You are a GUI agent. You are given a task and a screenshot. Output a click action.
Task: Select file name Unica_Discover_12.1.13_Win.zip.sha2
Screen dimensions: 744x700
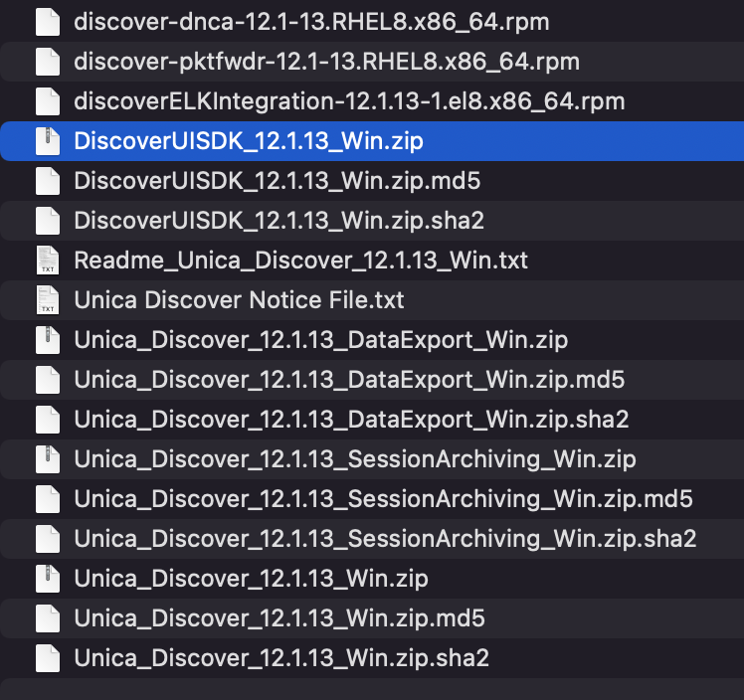click(x=281, y=659)
